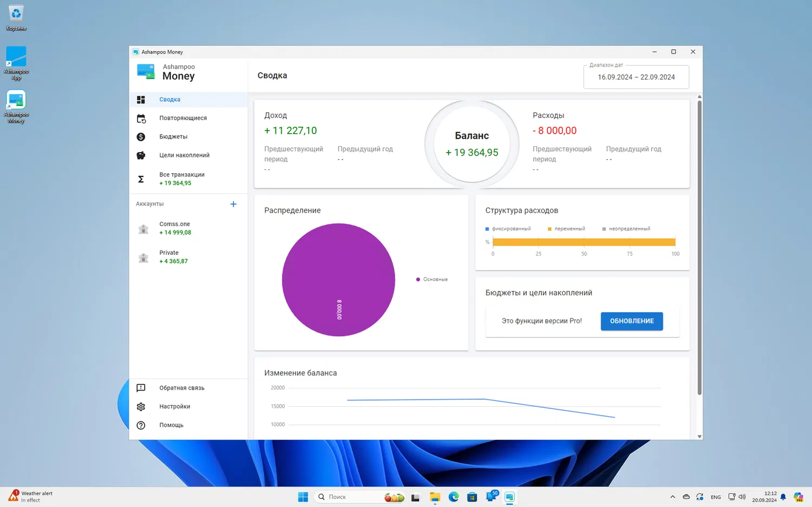The height and width of the screenshot is (507, 812).
Task: Click the income value + 11 227,10
Action: pyautogui.click(x=291, y=130)
